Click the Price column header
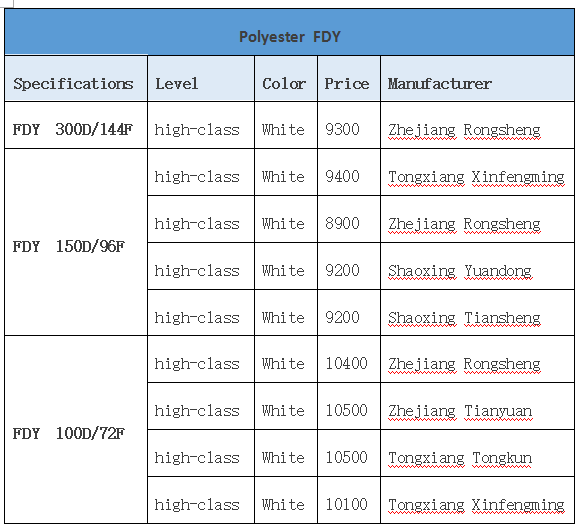 (349, 79)
